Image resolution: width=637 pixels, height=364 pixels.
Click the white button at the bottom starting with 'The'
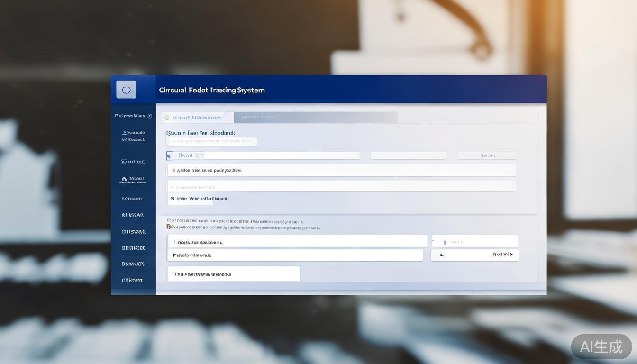(x=233, y=274)
